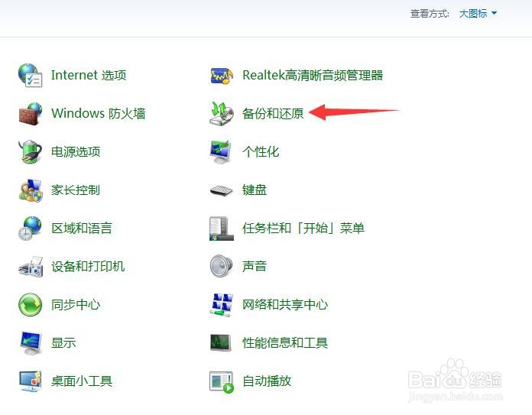Open the 个性化 monitor icon

click(221, 151)
